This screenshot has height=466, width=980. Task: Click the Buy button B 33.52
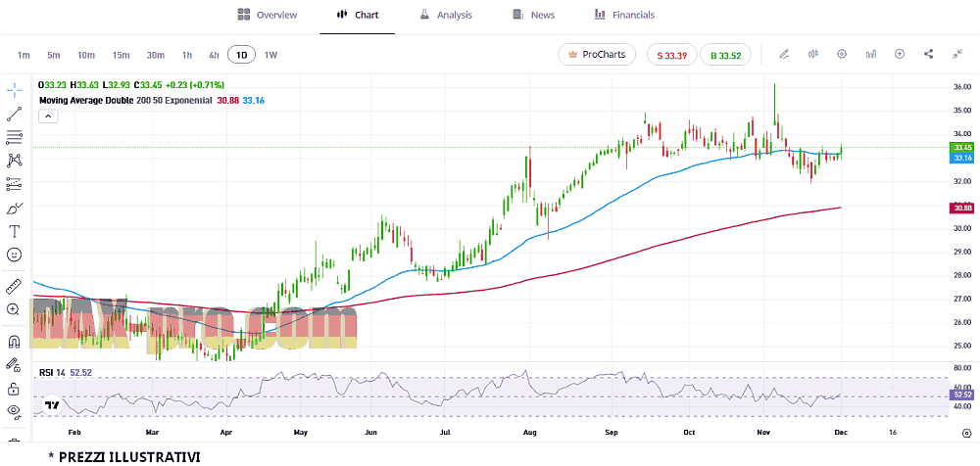point(725,55)
